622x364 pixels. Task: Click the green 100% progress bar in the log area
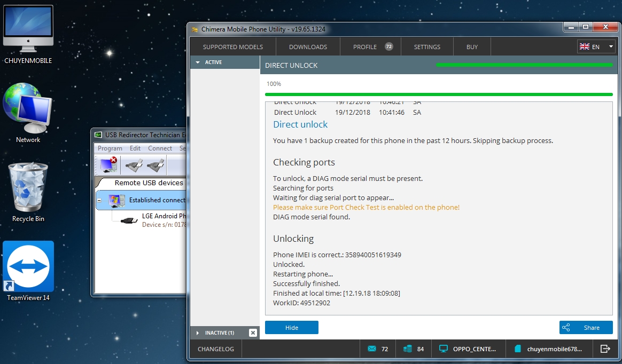(x=439, y=94)
